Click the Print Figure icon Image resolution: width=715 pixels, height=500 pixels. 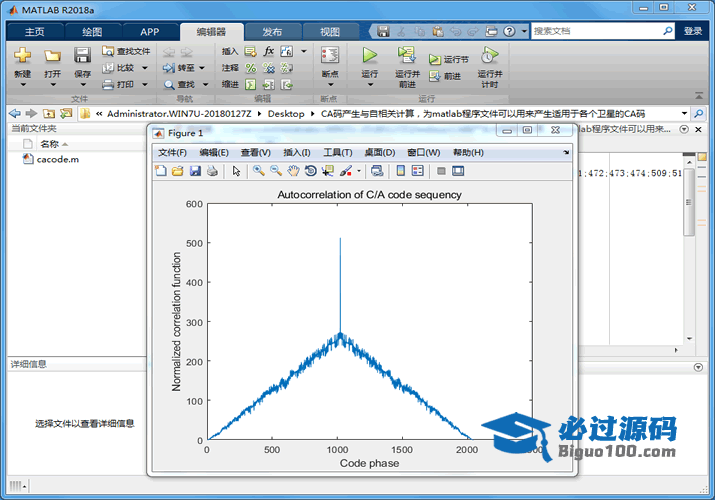pyautogui.click(x=212, y=171)
